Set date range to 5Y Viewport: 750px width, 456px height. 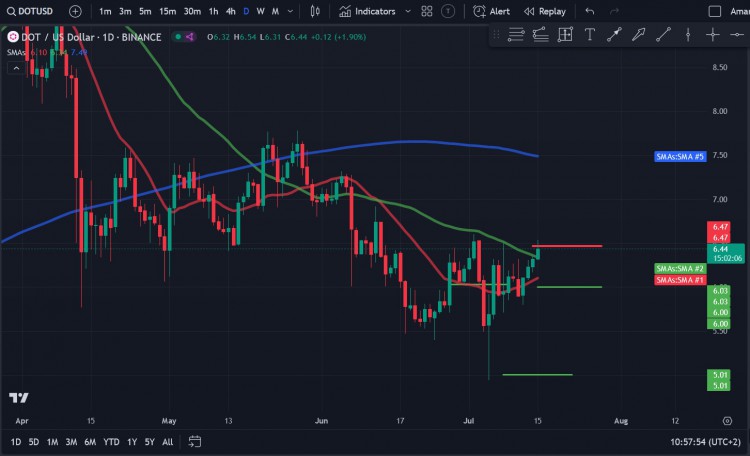(x=150, y=442)
